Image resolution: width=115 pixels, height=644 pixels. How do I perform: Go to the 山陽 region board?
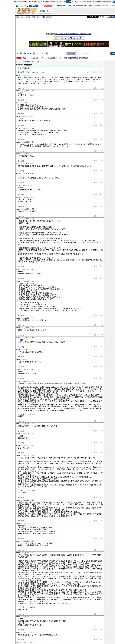pyautogui.click(x=74, y=2)
